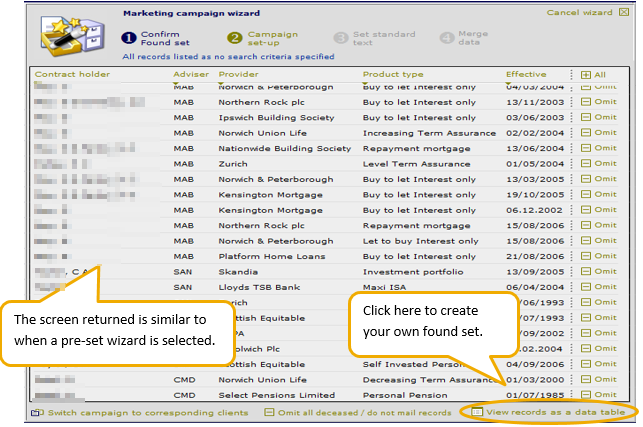Click the Cancel wizard link text

tap(579, 12)
